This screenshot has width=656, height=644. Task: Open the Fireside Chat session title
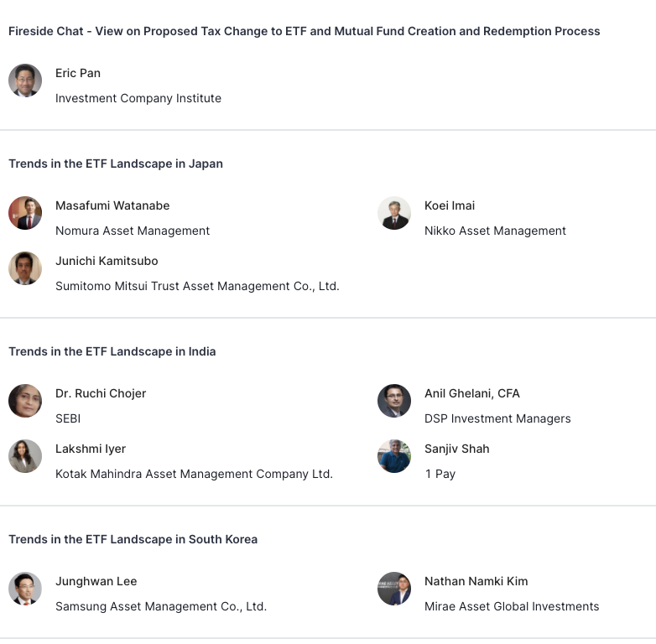[x=304, y=31]
